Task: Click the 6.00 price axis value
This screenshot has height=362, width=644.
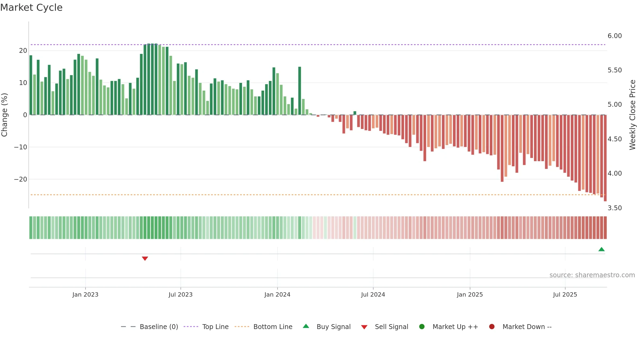Action: 615,36
